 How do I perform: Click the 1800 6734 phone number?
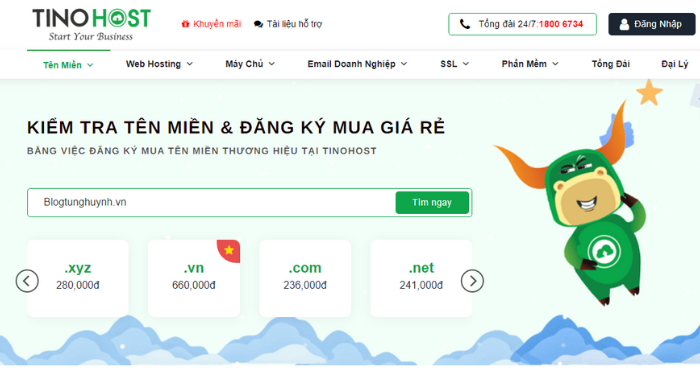(561, 24)
